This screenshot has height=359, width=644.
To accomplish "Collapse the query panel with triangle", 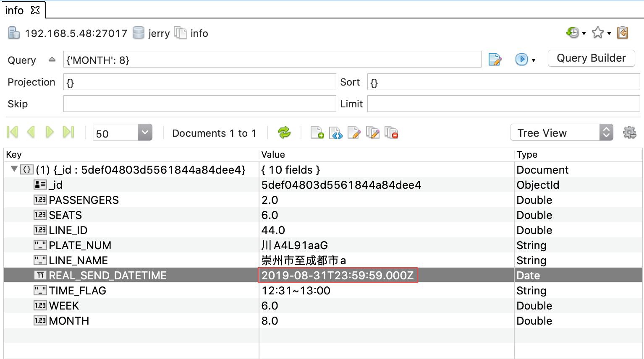I will [52, 60].
